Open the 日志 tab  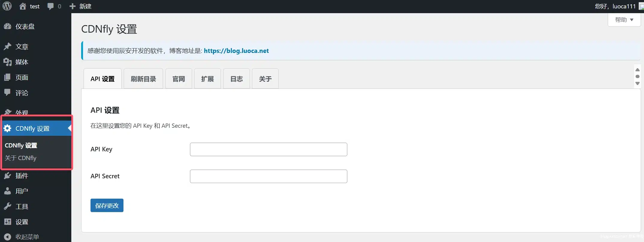point(236,79)
